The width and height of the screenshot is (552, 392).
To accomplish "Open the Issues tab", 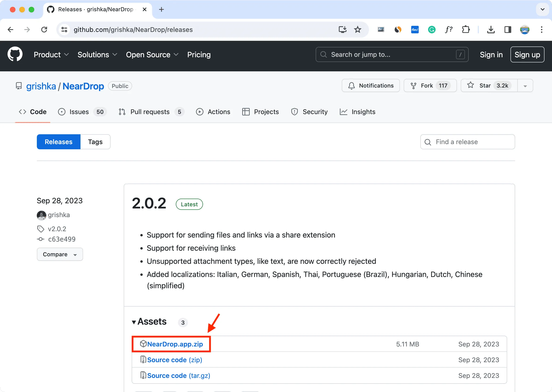I will (x=82, y=112).
